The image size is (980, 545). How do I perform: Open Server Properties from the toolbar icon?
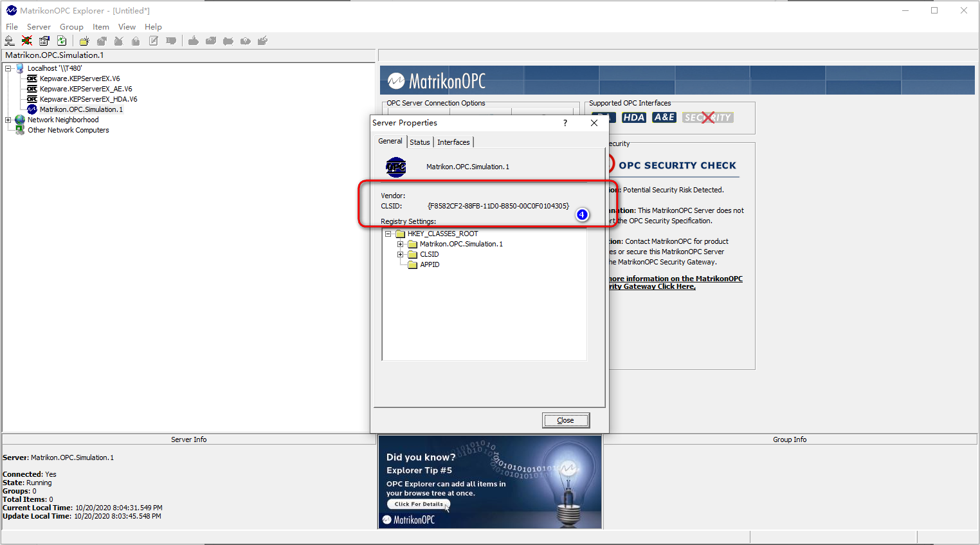[44, 41]
